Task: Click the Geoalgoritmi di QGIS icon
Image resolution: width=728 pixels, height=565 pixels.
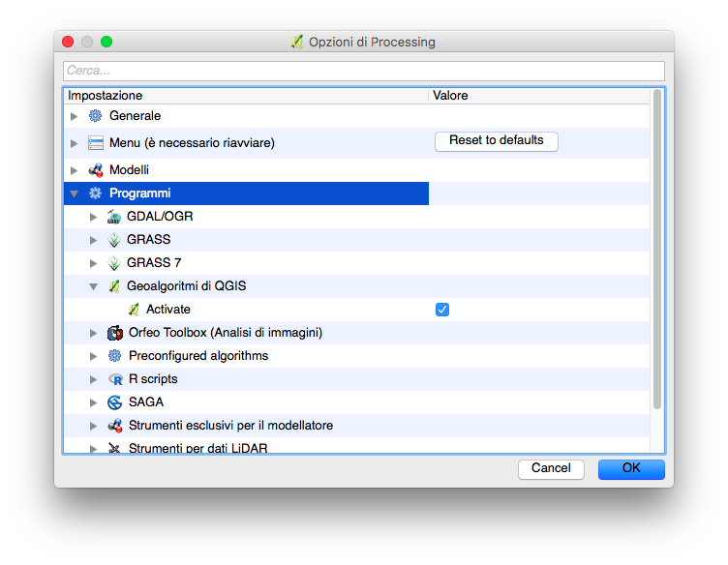Action: click(114, 286)
